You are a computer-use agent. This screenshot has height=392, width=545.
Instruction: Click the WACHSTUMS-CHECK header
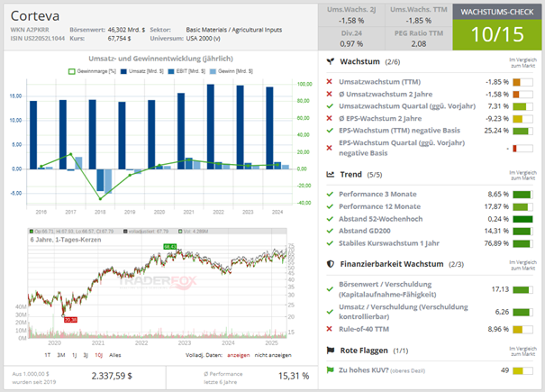click(x=497, y=12)
